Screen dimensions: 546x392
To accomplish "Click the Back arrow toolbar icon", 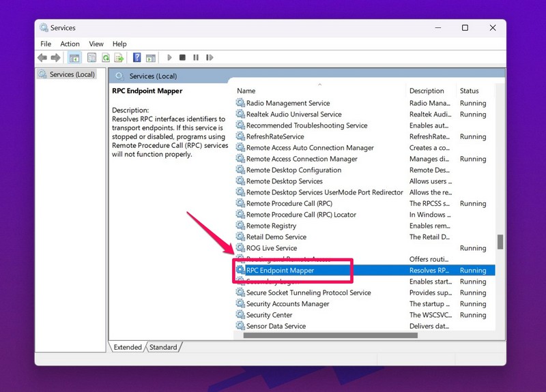I will (42, 58).
